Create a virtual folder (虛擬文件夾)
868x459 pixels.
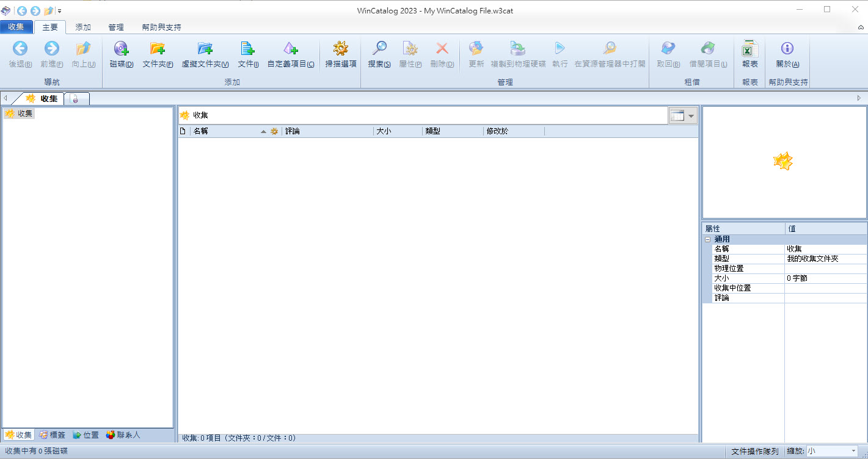tap(205, 55)
